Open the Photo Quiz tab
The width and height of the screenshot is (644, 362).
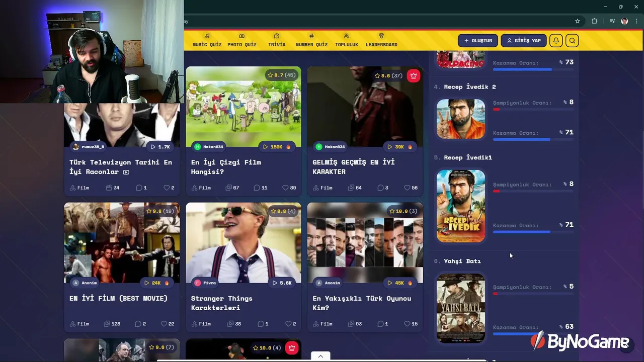[x=242, y=40]
